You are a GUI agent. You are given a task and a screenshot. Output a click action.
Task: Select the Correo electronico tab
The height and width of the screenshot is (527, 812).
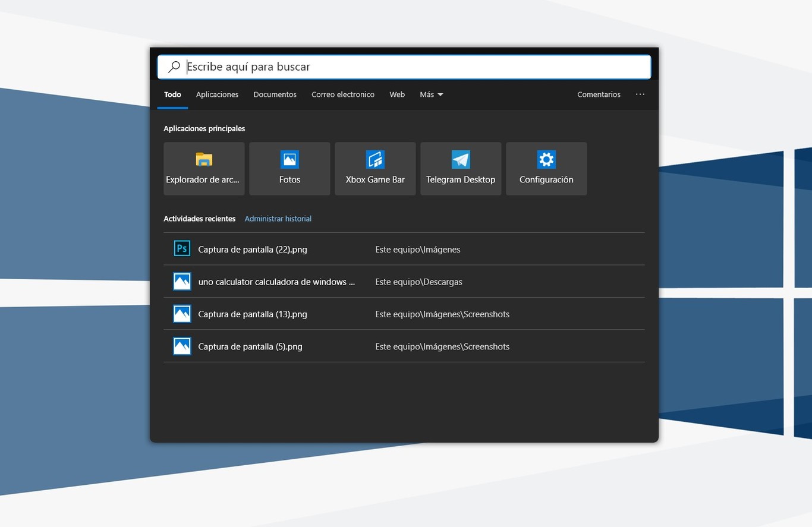coord(343,94)
